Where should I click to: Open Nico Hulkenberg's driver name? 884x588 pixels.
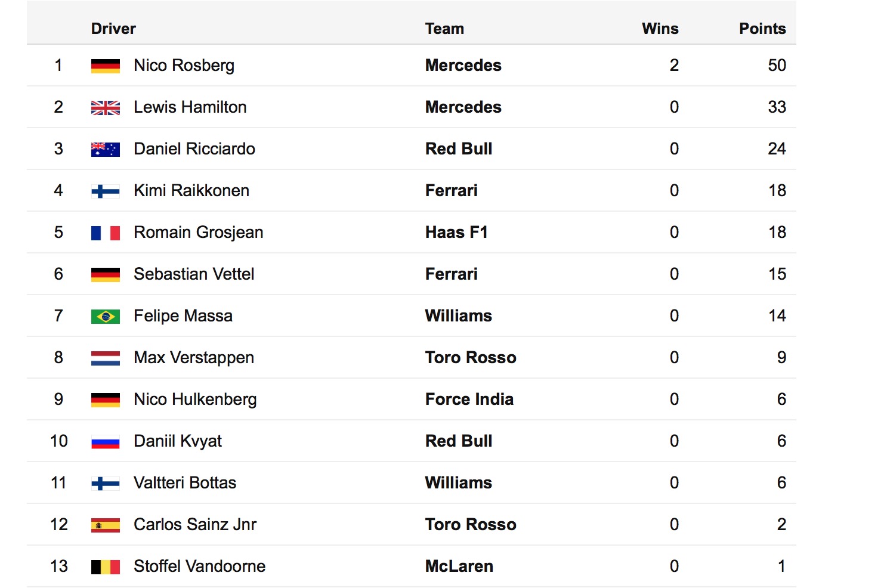(x=195, y=399)
